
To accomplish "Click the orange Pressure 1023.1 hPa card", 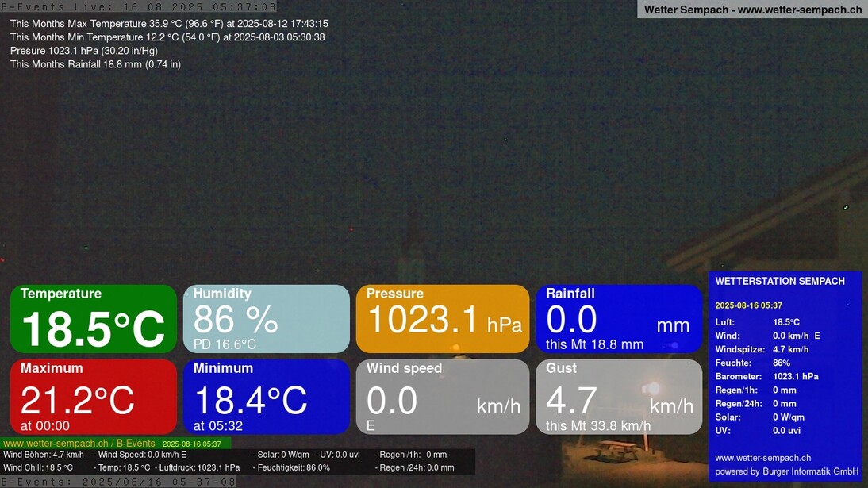I will 443,319.
